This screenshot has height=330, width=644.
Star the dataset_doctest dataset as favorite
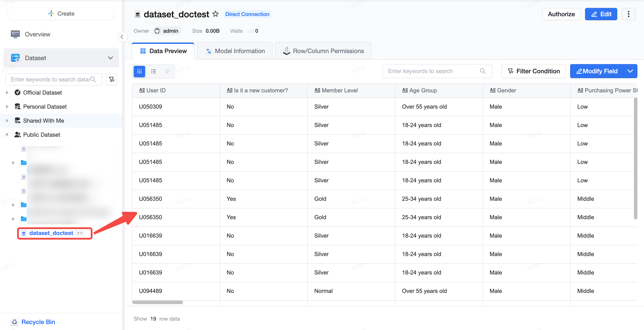(x=215, y=14)
